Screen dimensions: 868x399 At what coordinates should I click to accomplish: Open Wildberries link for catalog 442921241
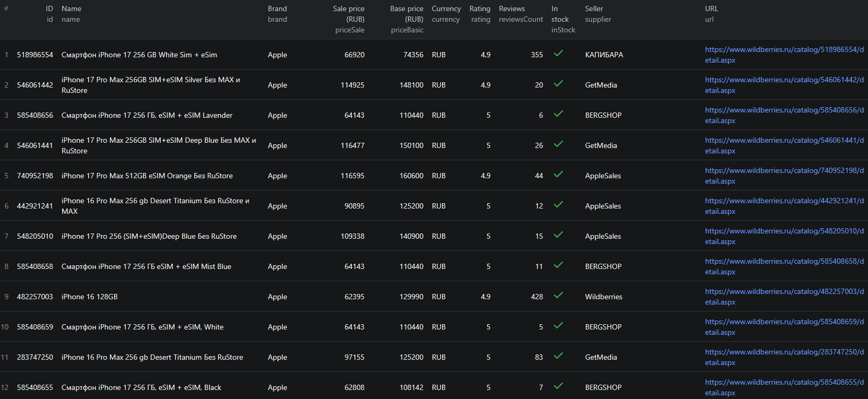[784, 206]
